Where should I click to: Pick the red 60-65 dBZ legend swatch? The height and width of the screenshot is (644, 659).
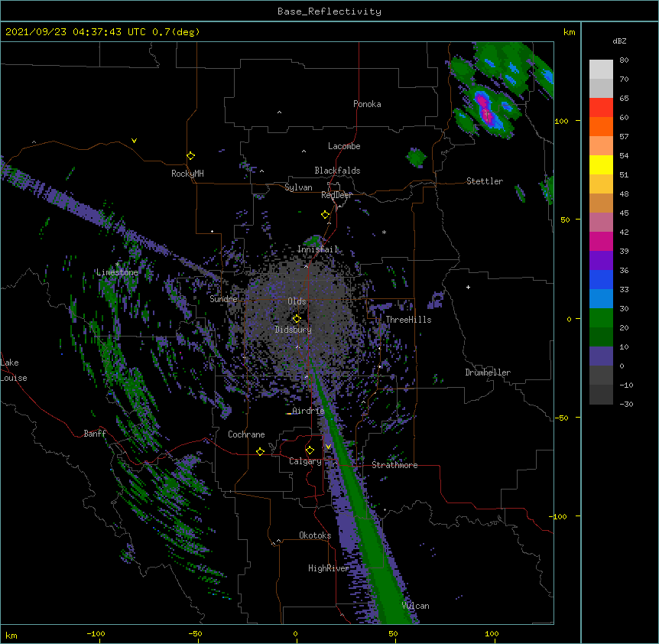601,108
